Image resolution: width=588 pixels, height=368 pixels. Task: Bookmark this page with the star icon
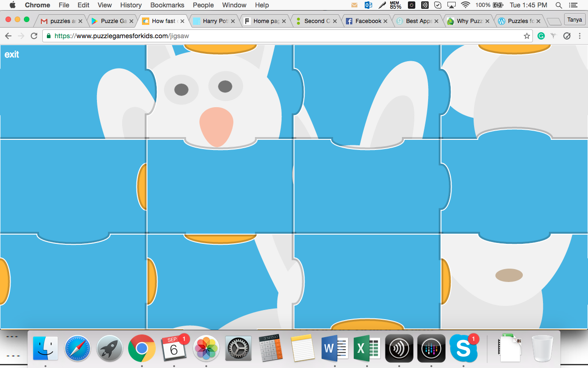tap(526, 36)
